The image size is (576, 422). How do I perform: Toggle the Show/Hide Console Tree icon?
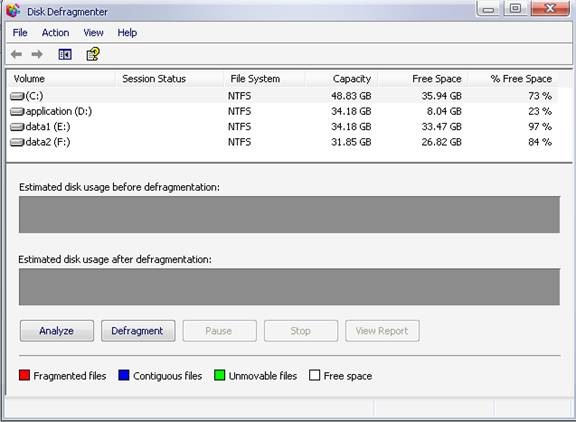(x=65, y=54)
